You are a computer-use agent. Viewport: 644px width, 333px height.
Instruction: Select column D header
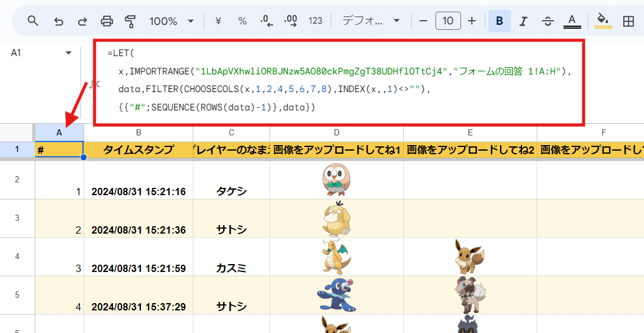pyautogui.click(x=337, y=132)
